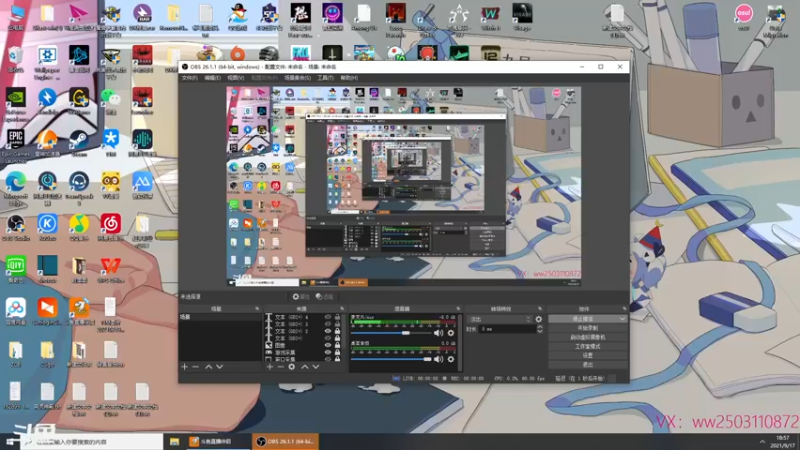
Task: Launch Epic Games Launcher desktop shortcut
Action: pos(15,144)
